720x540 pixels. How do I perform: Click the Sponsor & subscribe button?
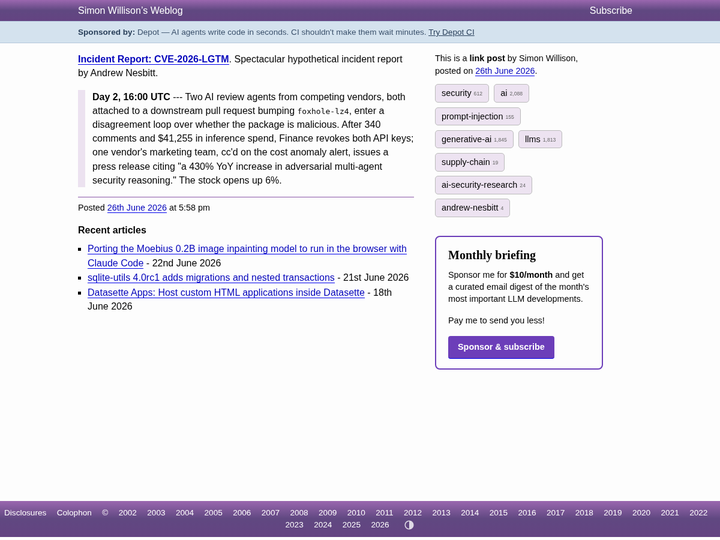point(501,347)
